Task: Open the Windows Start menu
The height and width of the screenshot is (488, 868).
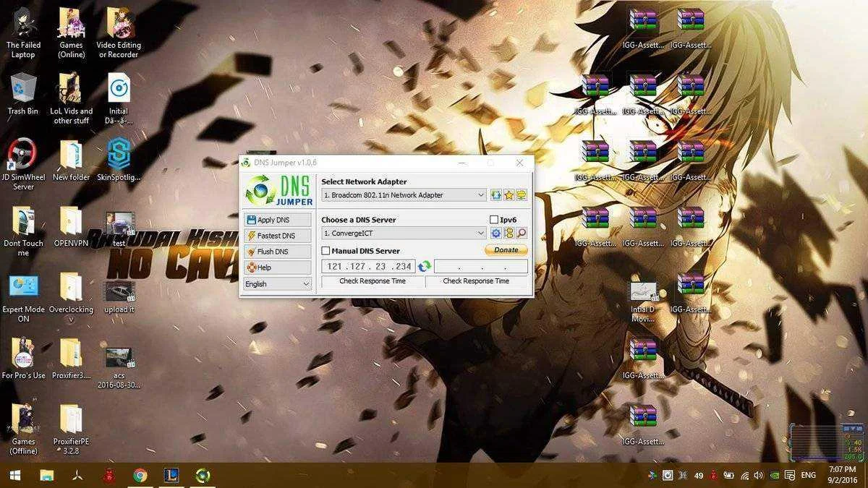Action: coord(14,475)
